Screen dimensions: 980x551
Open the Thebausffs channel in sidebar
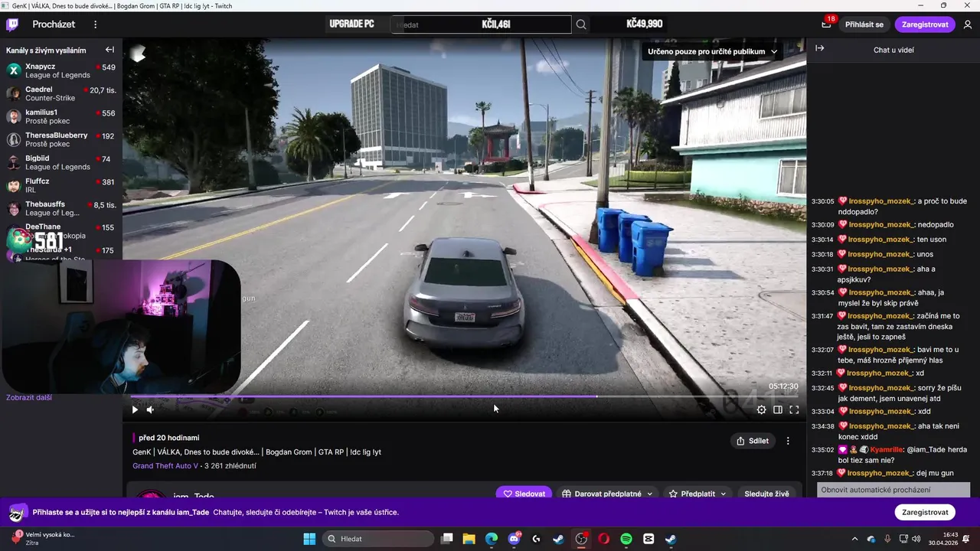point(61,208)
